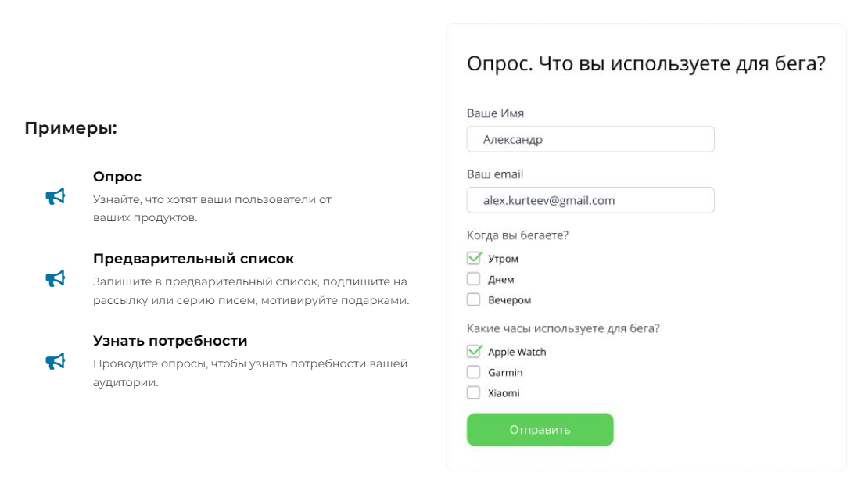Check the Днем checkbox

[473, 279]
